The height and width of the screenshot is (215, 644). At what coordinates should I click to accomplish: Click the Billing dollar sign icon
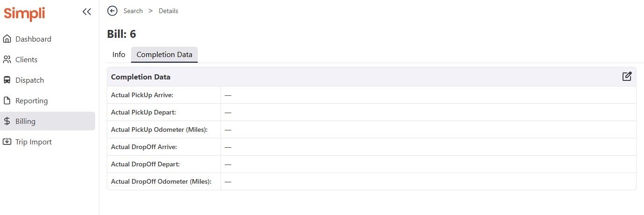pyautogui.click(x=7, y=122)
